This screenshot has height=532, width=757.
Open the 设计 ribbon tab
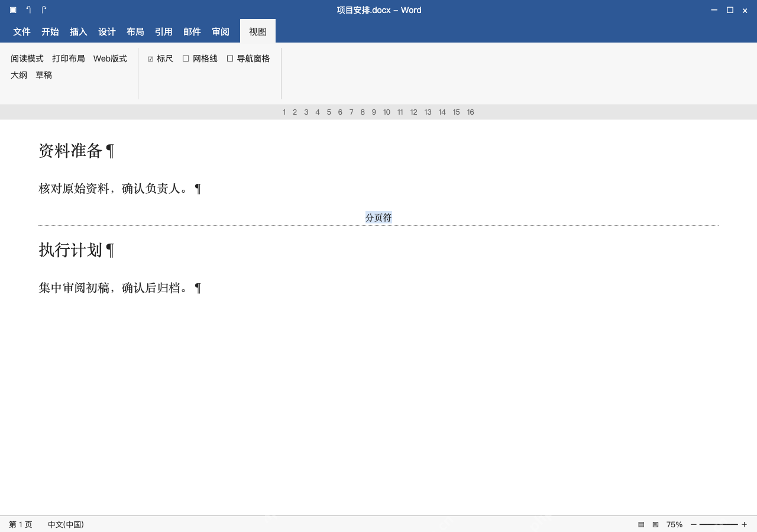click(x=107, y=32)
